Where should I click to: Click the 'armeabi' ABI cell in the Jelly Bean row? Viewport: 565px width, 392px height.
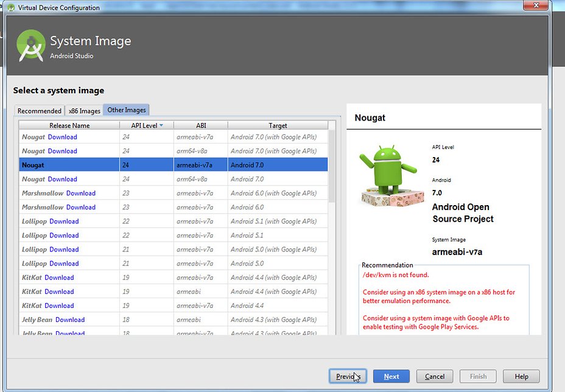(201, 320)
